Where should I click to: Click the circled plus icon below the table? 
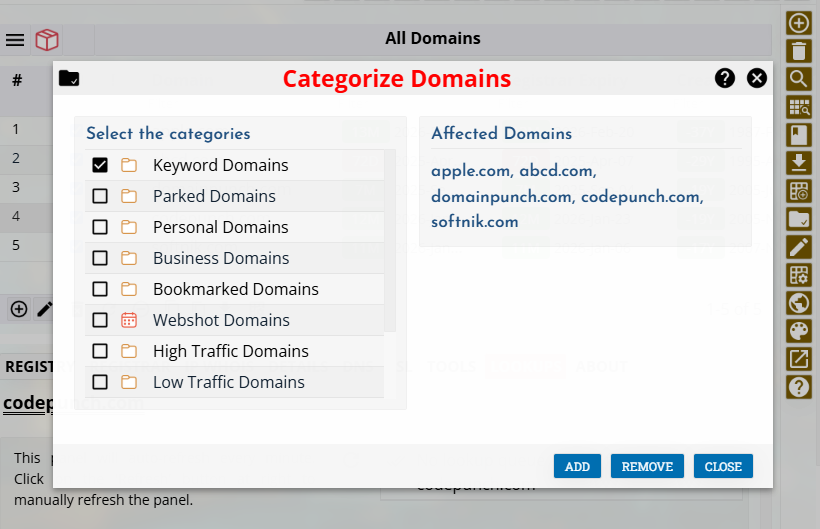pos(19,309)
